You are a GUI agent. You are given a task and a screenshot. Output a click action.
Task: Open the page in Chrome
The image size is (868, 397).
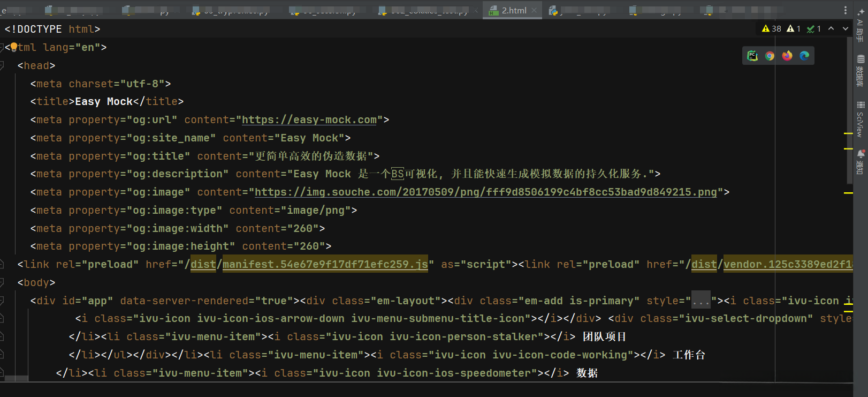pos(770,56)
